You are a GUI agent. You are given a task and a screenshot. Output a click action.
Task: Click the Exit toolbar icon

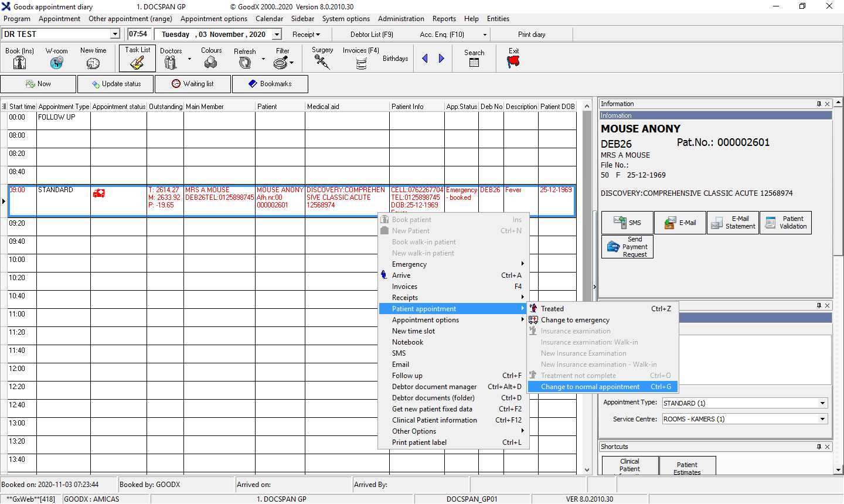coord(513,62)
